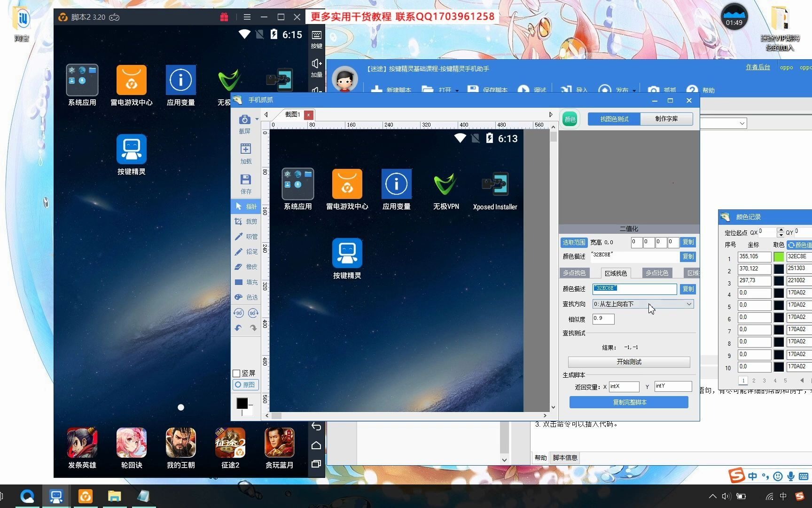The image size is (812, 508).
Task: Click the 开始测试 button
Action: [x=629, y=362]
